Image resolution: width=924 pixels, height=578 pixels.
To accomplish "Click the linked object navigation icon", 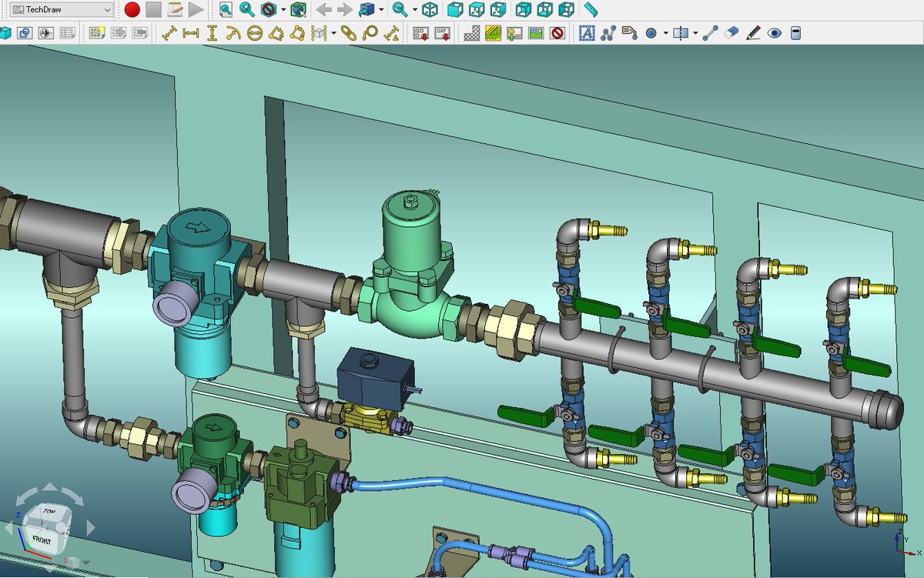I will click(367, 9).
